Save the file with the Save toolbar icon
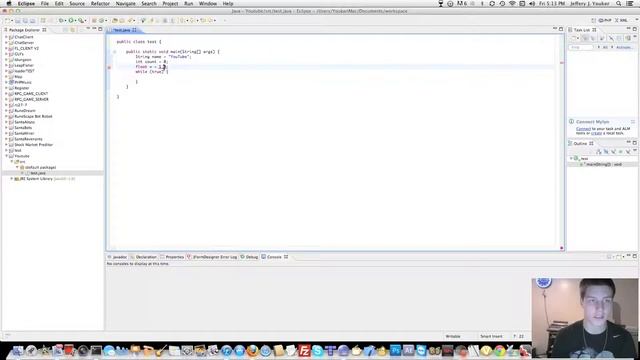Image resolution: width=640 pixels, height=360 pixels. pos(18,20)
